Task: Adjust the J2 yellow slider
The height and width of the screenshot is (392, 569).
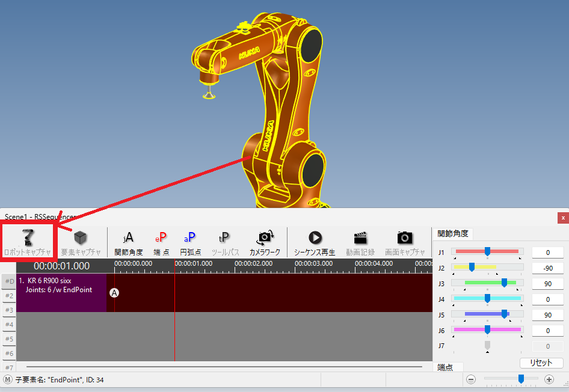Action: click(x=487, y=268)
